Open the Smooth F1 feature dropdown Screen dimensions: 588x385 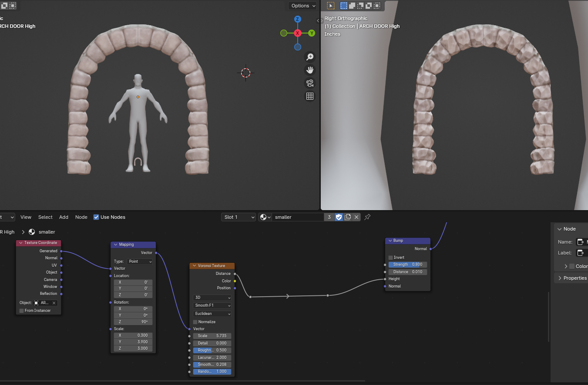(x=212, y=305)
